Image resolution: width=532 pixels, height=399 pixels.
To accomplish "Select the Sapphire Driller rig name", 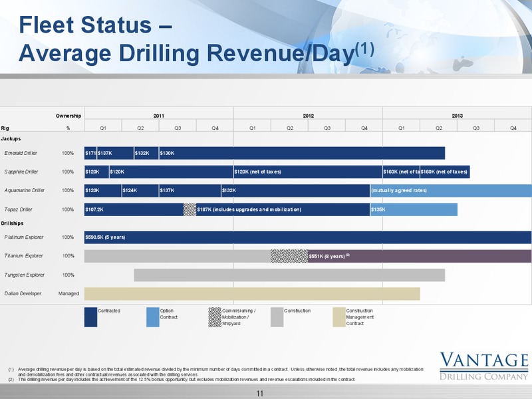I will [21, 172].
